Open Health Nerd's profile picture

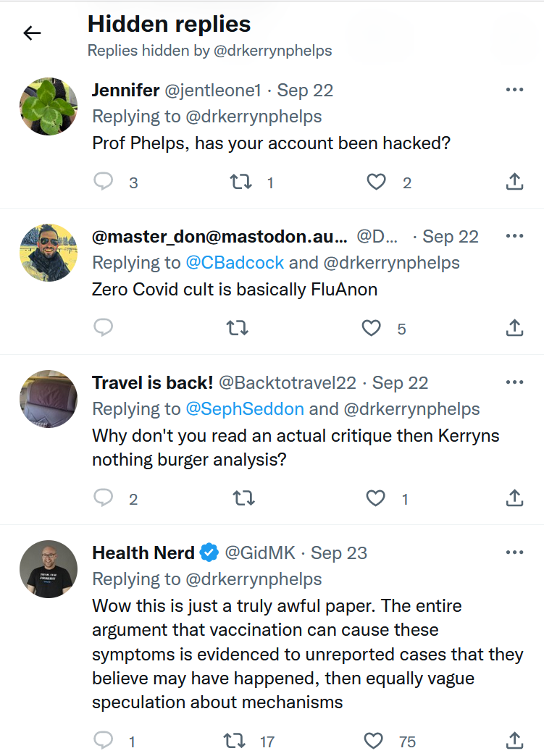click(49, 569)
